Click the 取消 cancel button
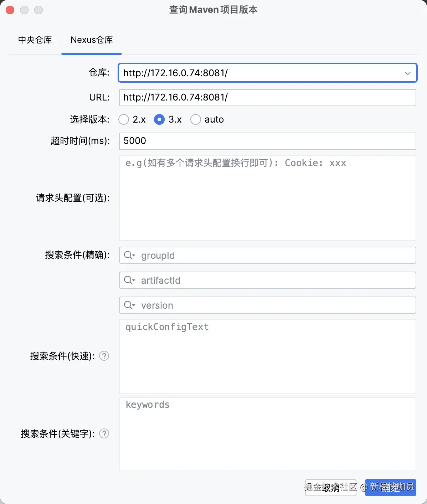 (x=331, y=488)
